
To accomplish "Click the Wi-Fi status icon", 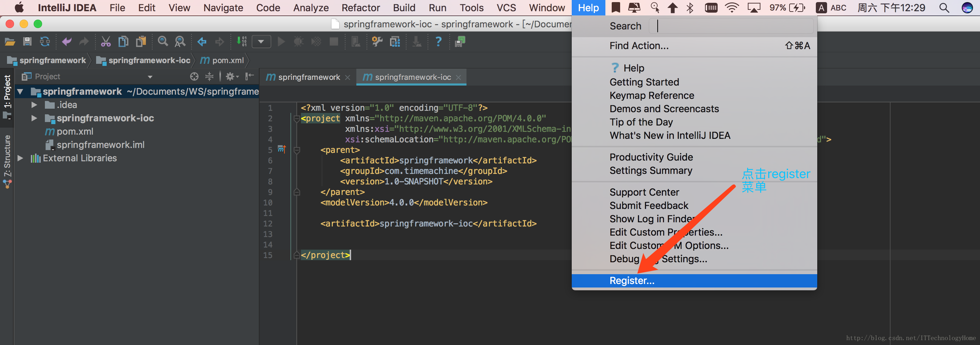I will (x=732, y=8).
